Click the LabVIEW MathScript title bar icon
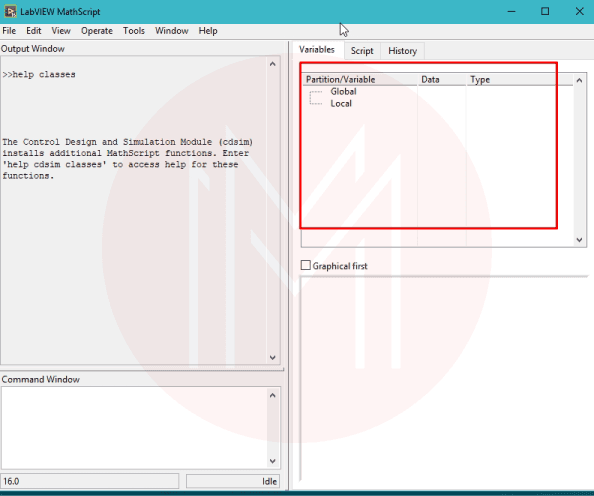The image size is (594, 496). pyautogui.click(x=10, y=11)
